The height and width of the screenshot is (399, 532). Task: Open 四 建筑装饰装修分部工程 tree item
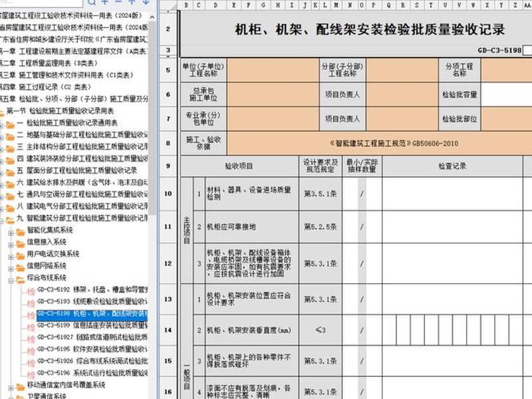pyautogui.click(x=82, y=158)
